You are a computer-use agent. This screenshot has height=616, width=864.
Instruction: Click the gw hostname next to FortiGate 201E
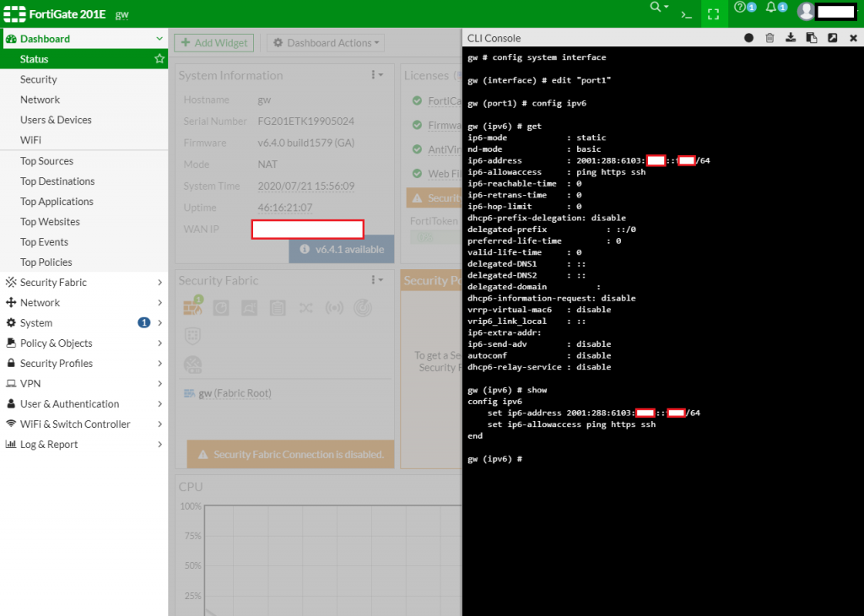(121, 15)
